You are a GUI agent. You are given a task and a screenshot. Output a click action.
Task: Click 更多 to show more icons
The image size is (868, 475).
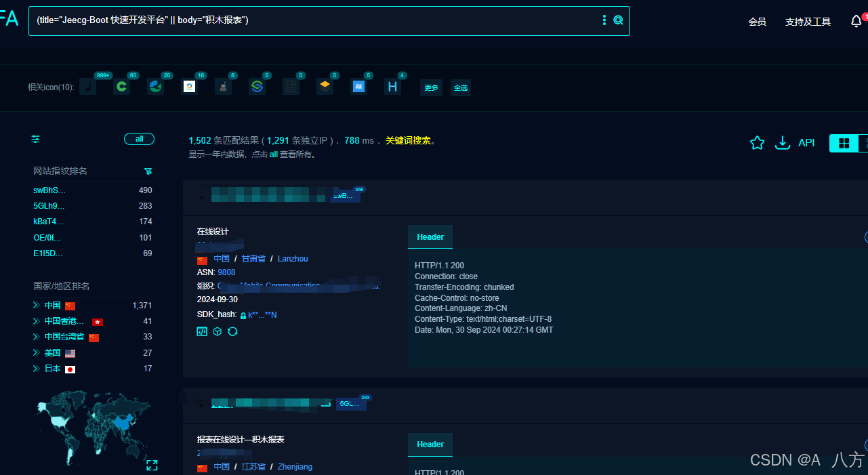(431, 87)
